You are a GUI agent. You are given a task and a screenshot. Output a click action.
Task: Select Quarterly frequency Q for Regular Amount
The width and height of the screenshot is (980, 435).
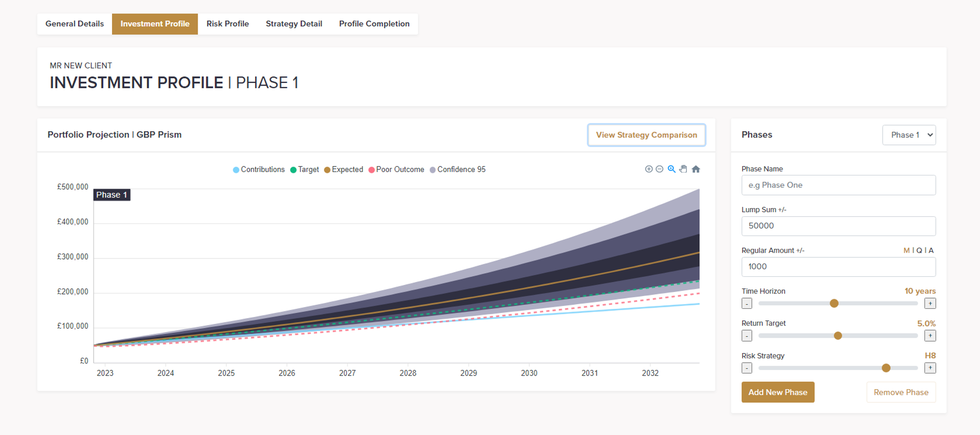[x=919, y=250]
